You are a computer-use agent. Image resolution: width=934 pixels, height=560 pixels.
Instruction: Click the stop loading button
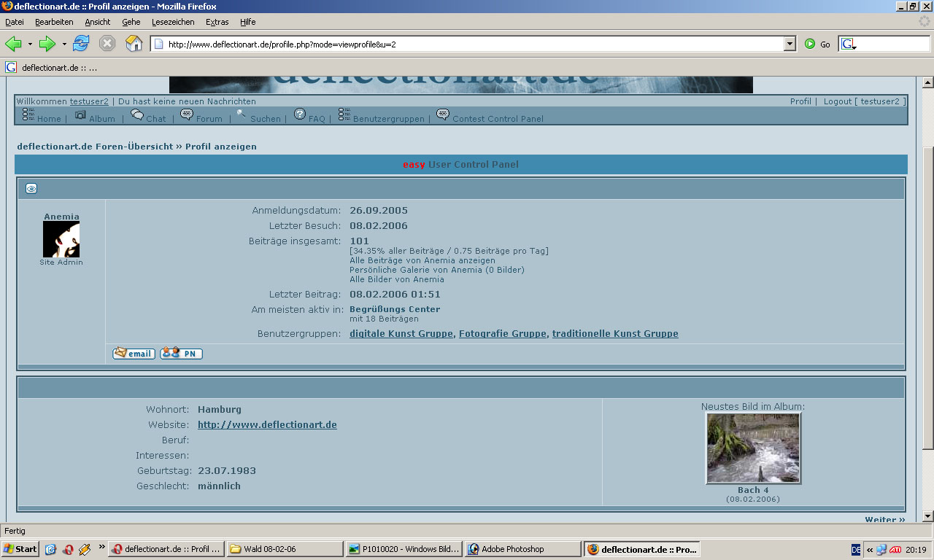pos(107,44)
